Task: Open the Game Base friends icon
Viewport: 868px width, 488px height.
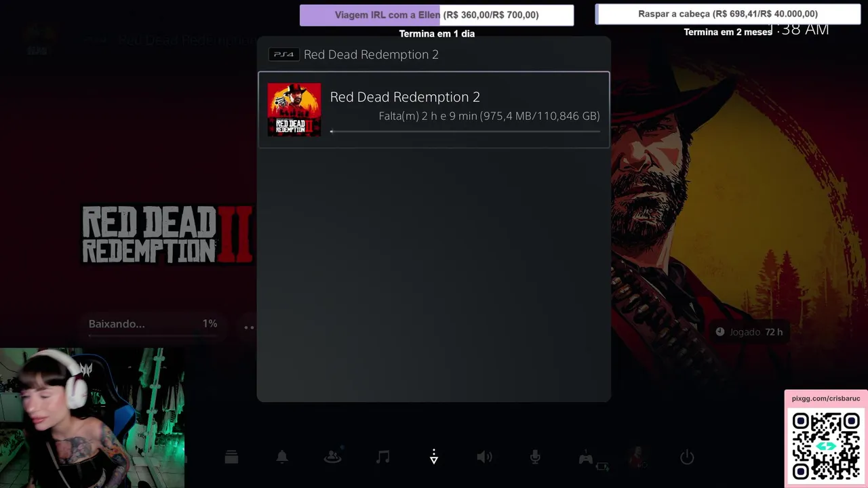Action: (x=332, y=457)
